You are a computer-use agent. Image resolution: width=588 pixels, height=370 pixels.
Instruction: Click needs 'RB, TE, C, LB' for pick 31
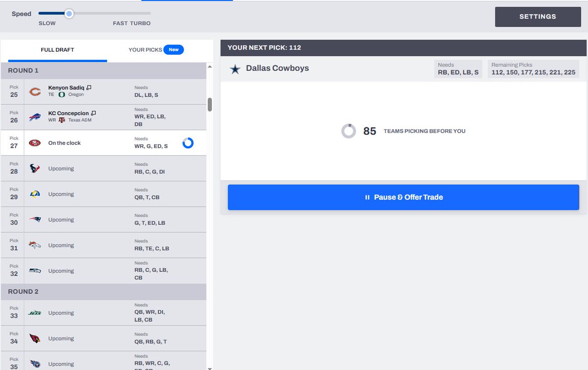(x=152, y=248)
